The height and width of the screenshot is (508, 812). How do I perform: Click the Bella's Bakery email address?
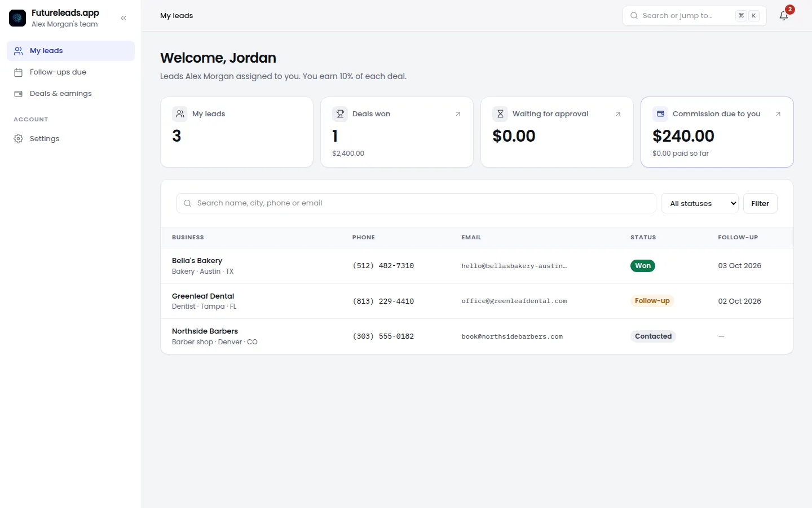pos(514,266)
